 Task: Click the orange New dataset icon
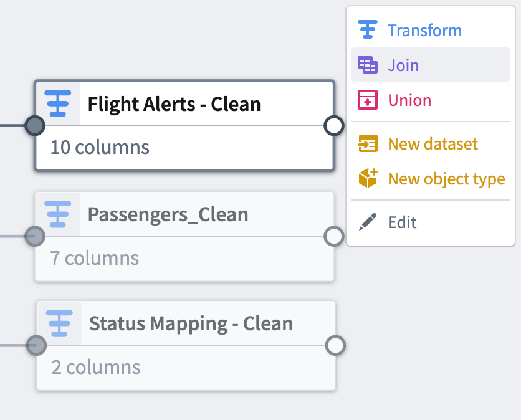(x=368, y=143)
